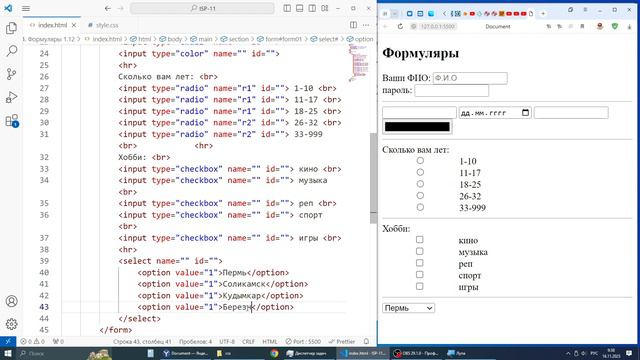This screenshot has width=640, height=360.
Task: Open the Manage gear in activity bar
Action: (x=11, y=324)
